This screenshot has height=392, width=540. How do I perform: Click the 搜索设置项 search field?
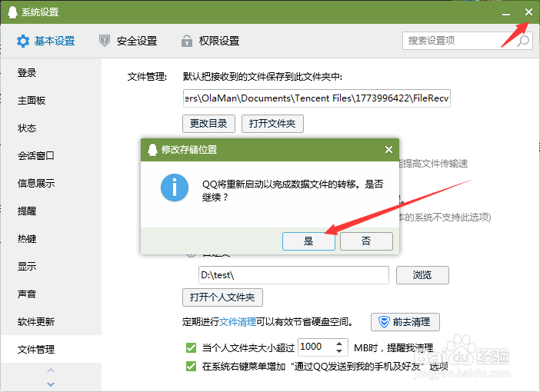468,41
